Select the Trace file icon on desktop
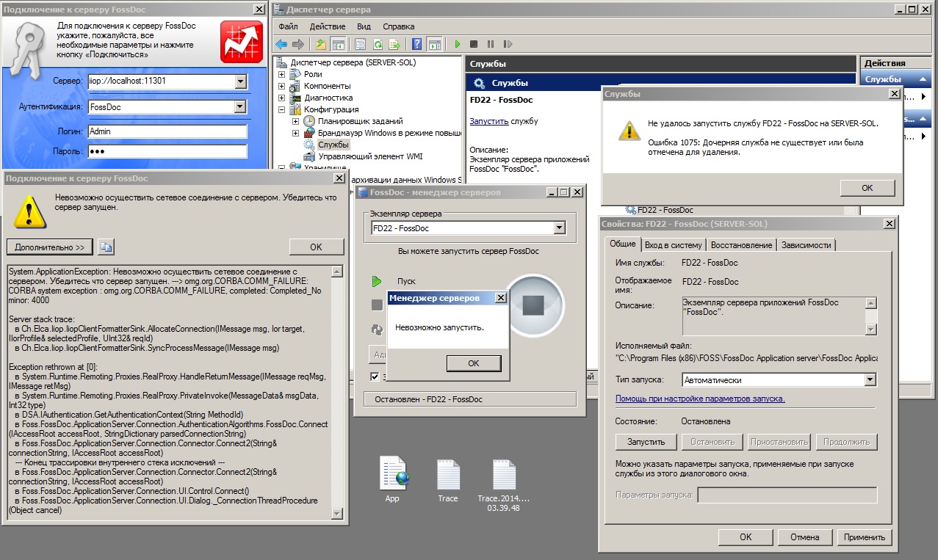 448,476
